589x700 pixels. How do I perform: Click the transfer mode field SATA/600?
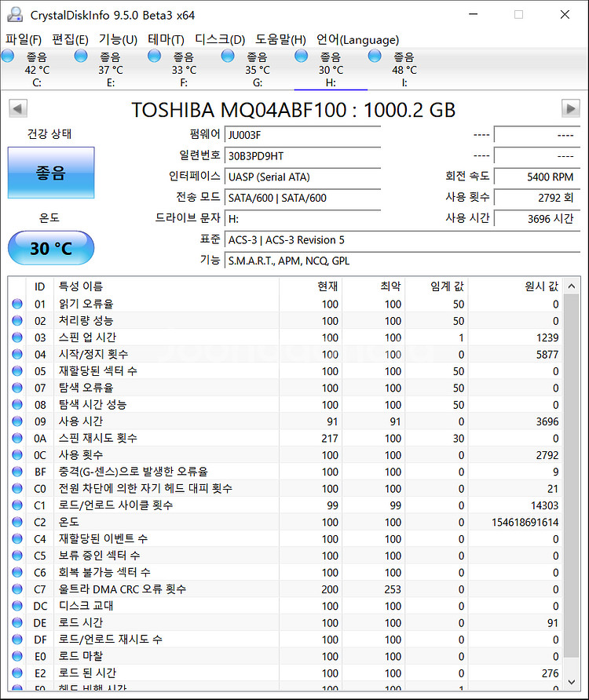point(302,199)
